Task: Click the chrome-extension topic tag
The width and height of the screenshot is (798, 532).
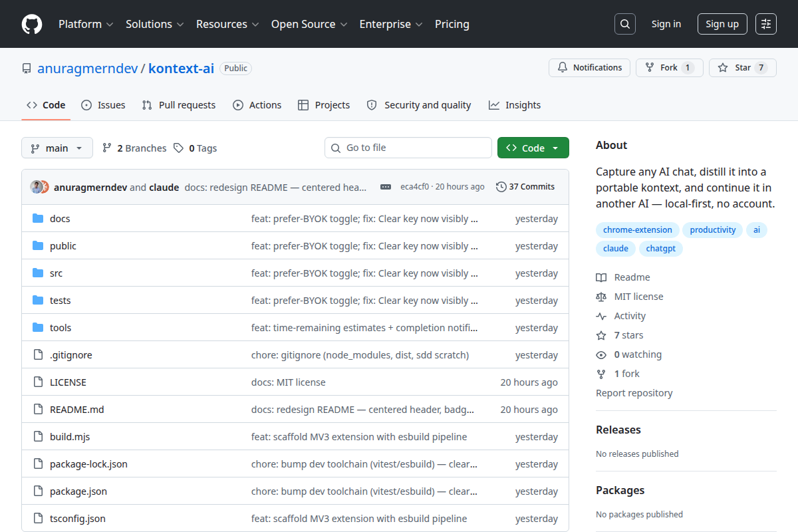Action: click(x=638, y=230)
